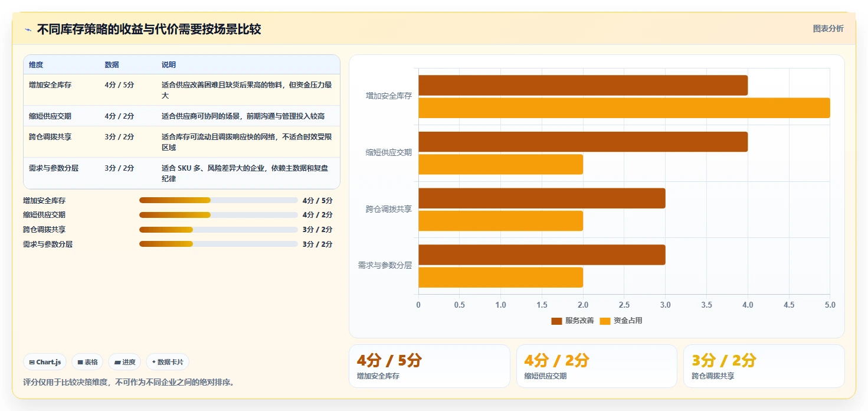Select the 进度 tag chip
Image resolution: width=868 pixels, height=411 pixels.
click(125, 362)
